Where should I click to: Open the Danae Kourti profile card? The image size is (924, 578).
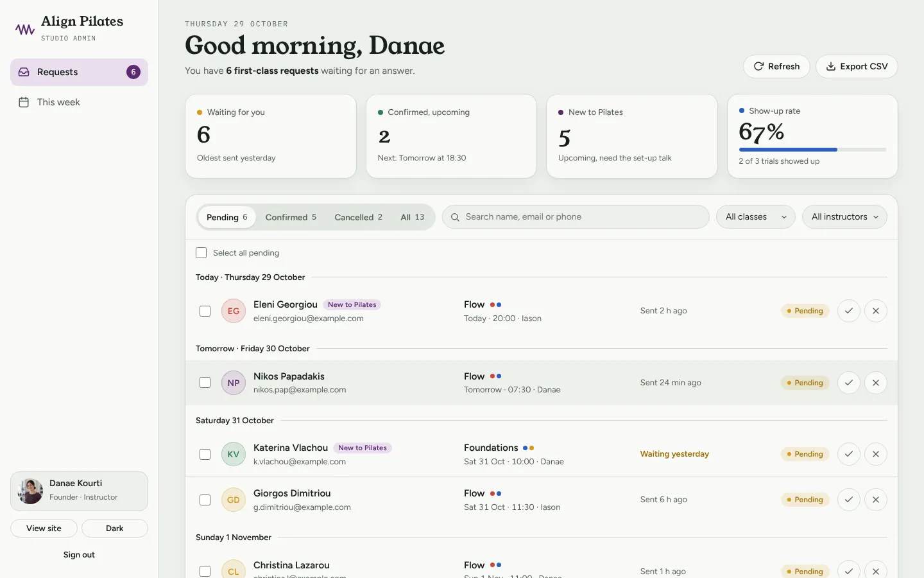[x=79, y=491]
